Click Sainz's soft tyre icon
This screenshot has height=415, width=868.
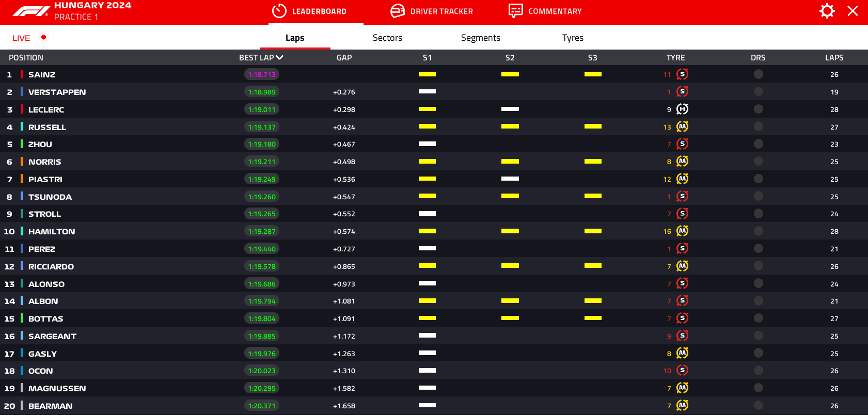(x=682, y=74)
